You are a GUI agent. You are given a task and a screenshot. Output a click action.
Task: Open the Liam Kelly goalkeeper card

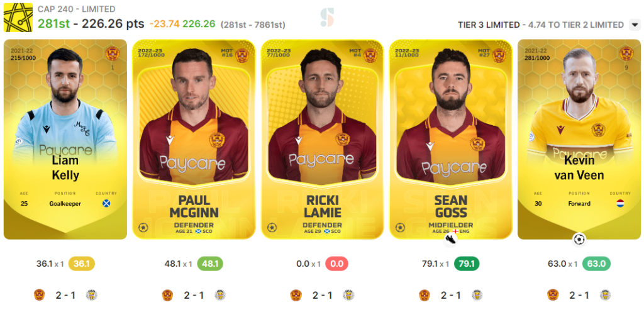pos(65,139)
